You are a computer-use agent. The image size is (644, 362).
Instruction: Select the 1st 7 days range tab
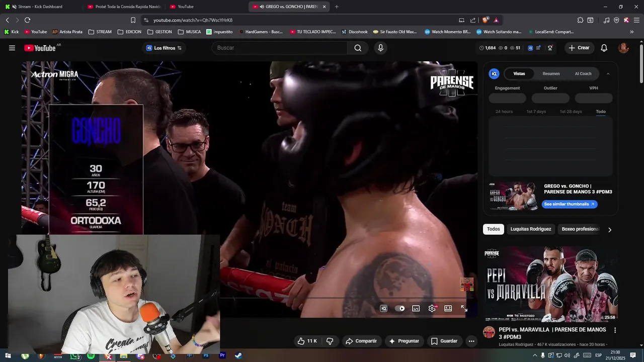536,112
